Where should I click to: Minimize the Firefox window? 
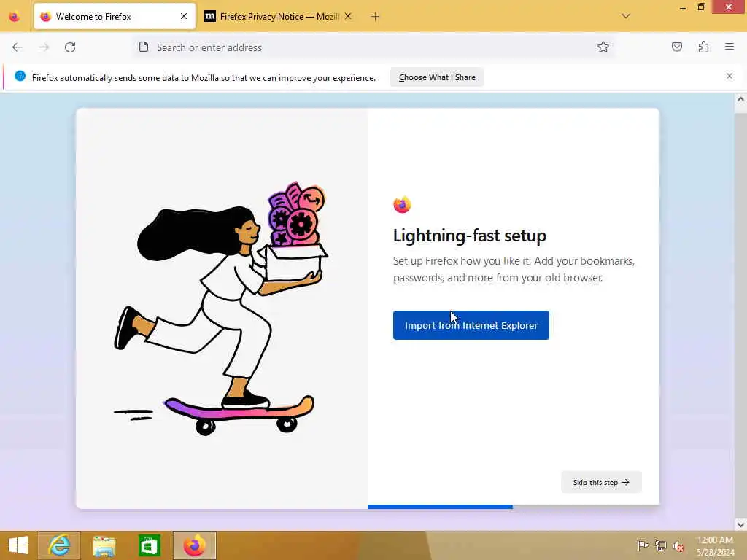(683, 7)
